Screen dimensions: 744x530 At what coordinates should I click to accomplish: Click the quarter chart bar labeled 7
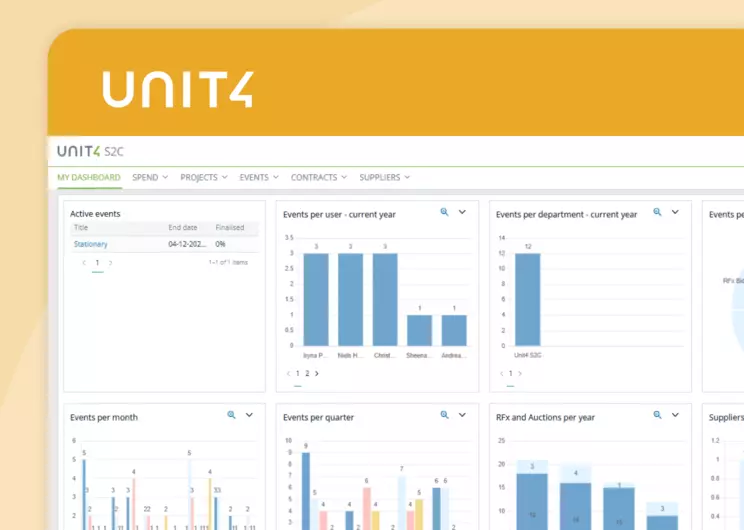[401, 503]
